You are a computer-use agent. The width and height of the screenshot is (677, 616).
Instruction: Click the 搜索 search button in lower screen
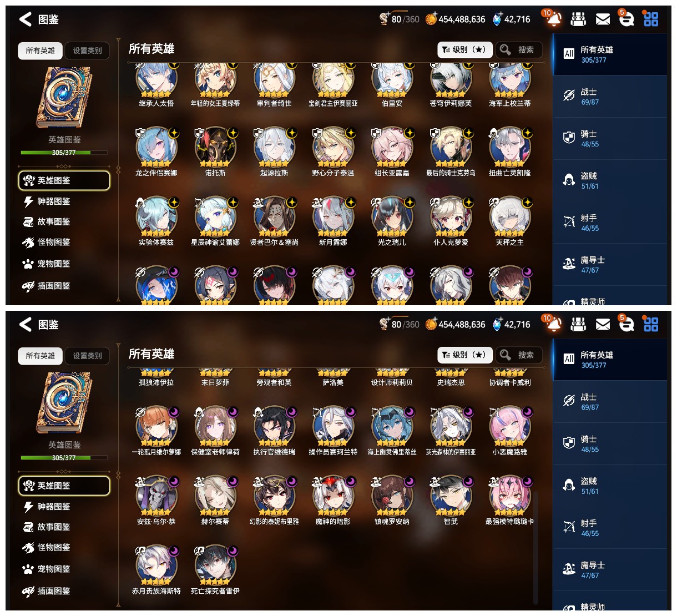pyautogui.click(x=518, y=355)
